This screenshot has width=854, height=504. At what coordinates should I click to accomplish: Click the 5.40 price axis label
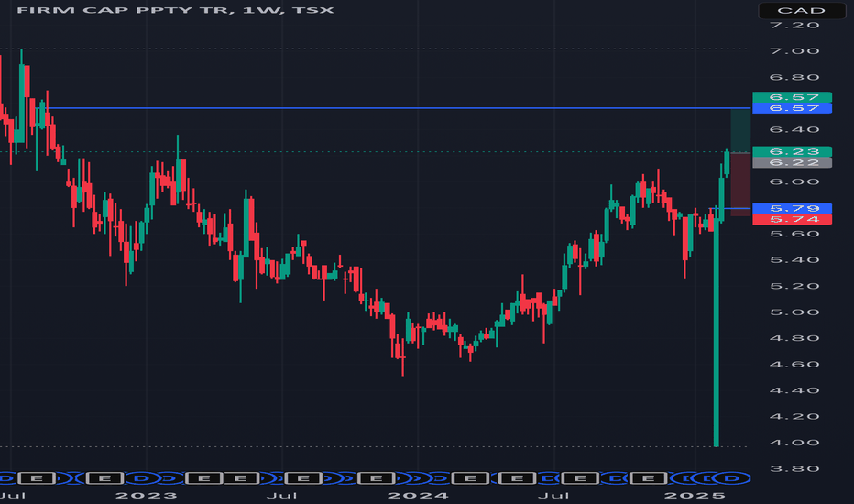(794, 260)
